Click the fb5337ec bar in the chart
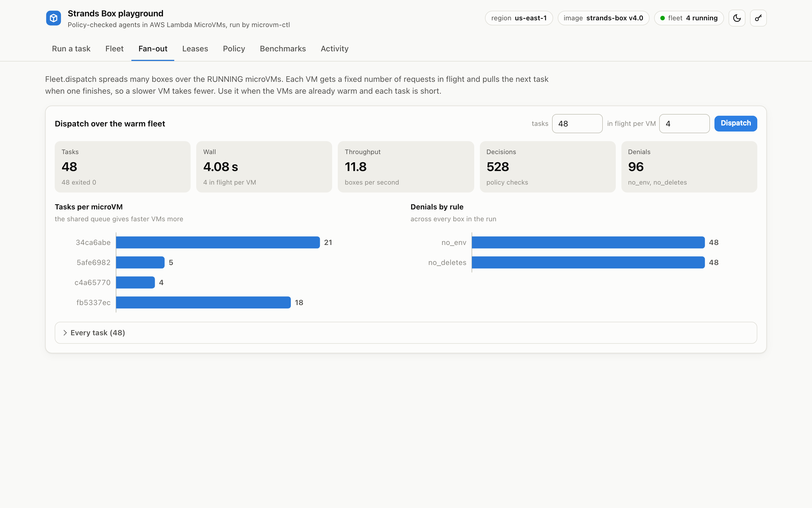812x508 pixels. (x=203, y=302)
